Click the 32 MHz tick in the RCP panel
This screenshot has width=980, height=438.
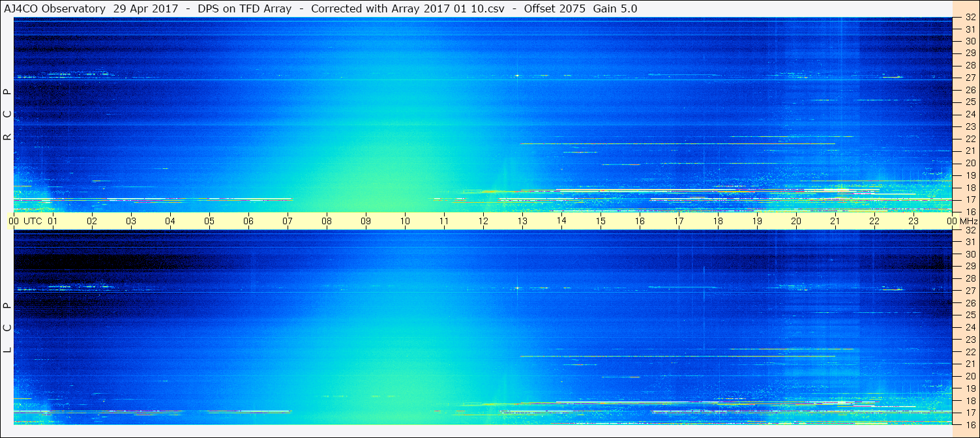[970, 18]
